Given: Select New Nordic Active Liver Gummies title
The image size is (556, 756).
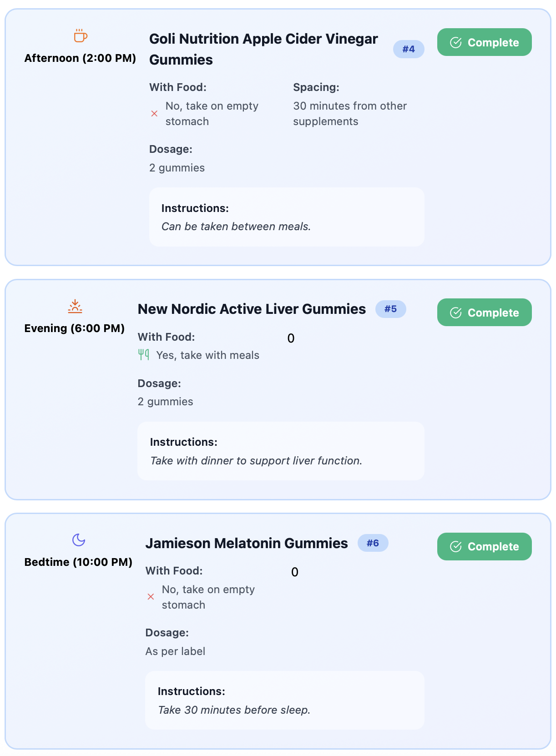Looking at the screenshot, I should pyautogui.click(x=252, y=309).
